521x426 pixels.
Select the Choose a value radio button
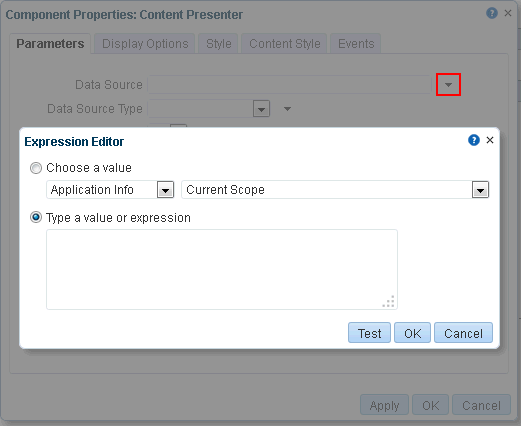pos(36,168)
